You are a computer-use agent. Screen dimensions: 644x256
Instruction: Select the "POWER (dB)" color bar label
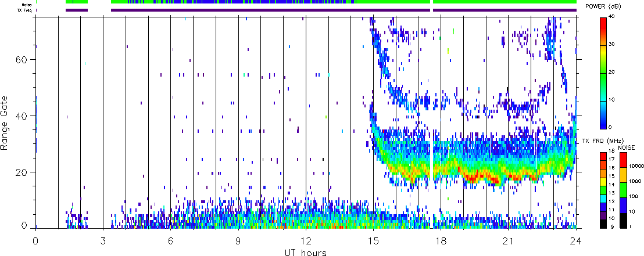coord(603,6)
